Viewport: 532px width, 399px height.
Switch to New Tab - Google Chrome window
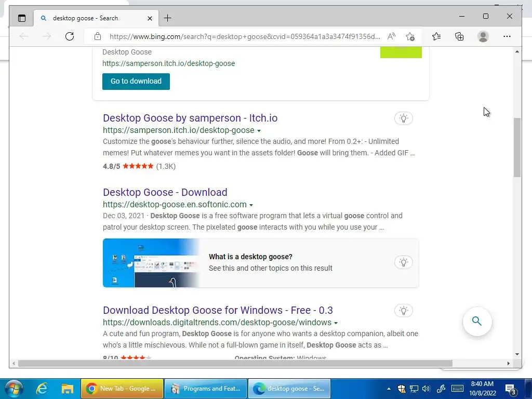pos(122,389)
